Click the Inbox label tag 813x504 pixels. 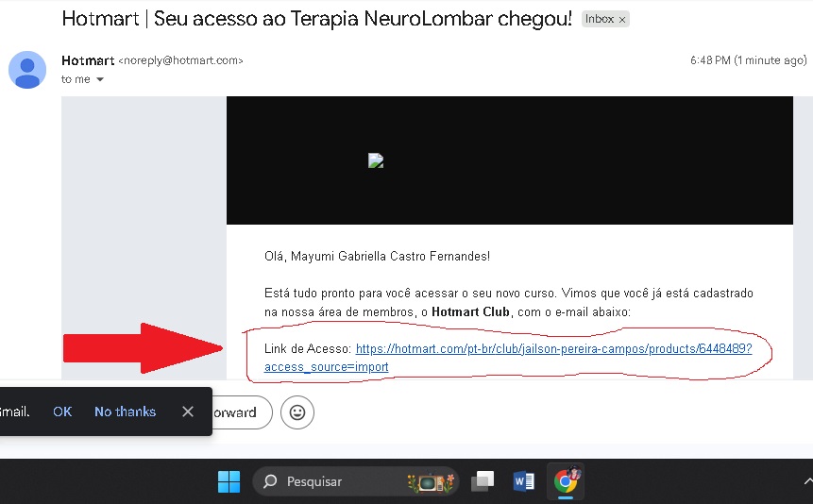pos(599,19)
